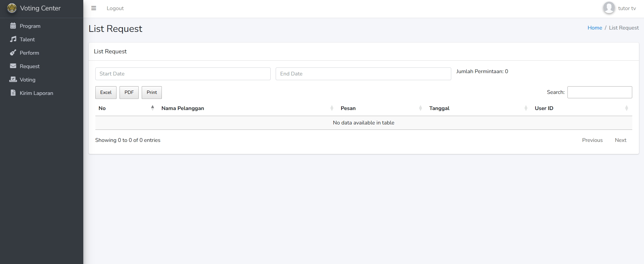This screenshot has height=264, width=644.
Task: Toggle sidebar with hamburger menu icon
Action: click(94, 8)
